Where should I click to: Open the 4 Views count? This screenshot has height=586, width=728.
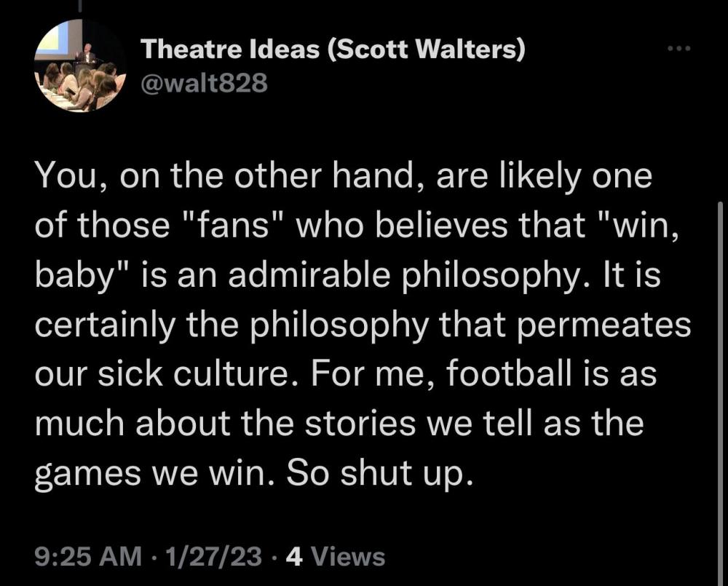(336, 557)
